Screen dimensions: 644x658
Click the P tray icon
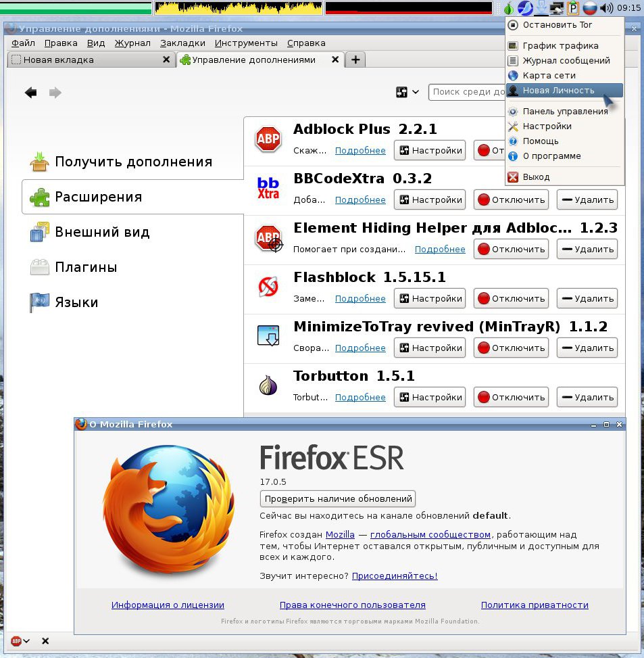(x=573, y=7)
